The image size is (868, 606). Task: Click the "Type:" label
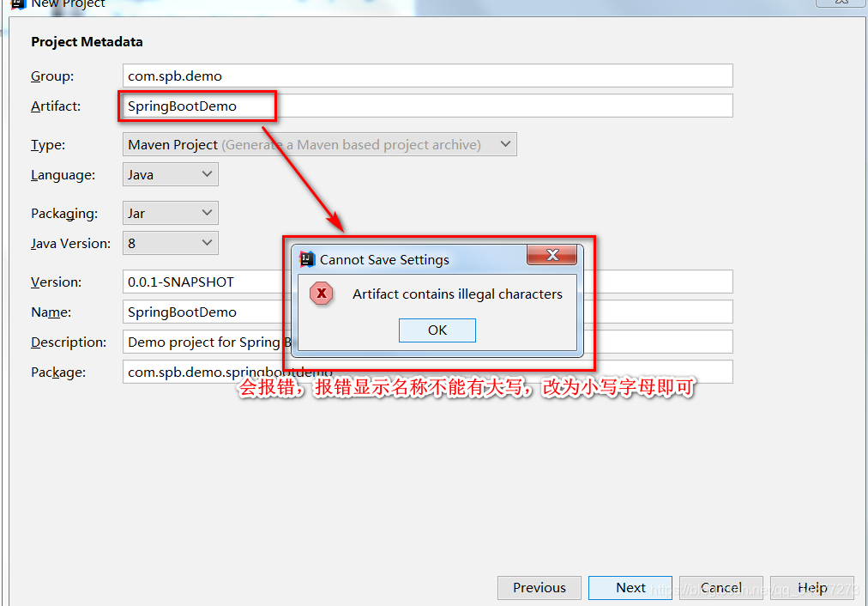point(48,144)
